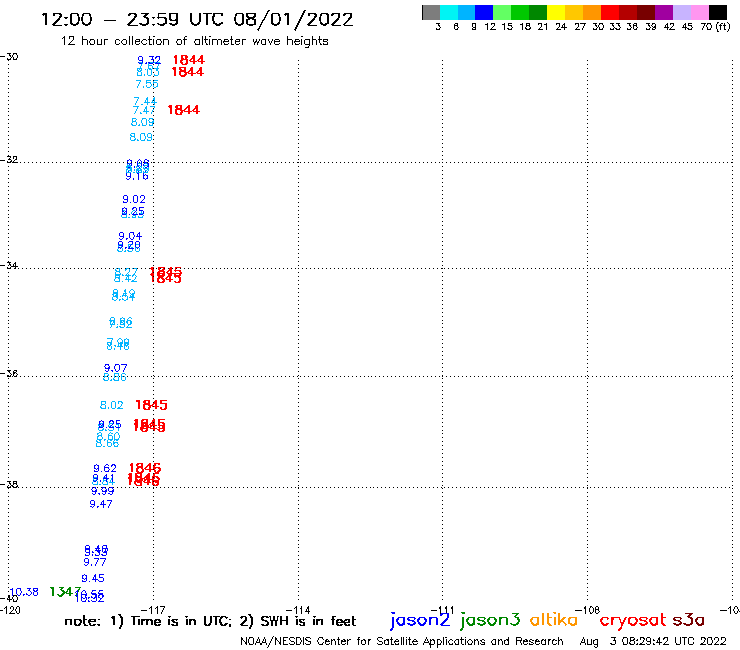Select the orange 'altika' legend label
Image resolution: width=740 pixels, height=650 pixels.
pyautogui.click(x=554, y=619)
